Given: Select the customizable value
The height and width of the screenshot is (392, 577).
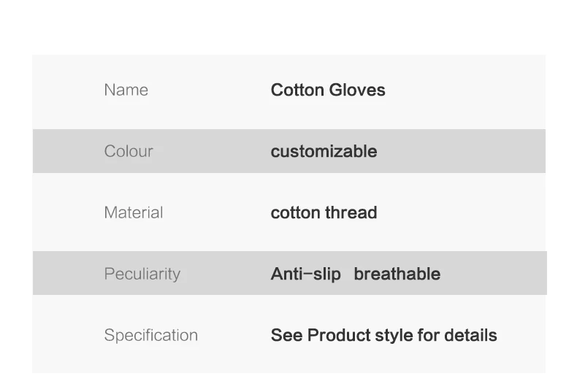Looking at the screenshot, I should click(x=324, y=151).
